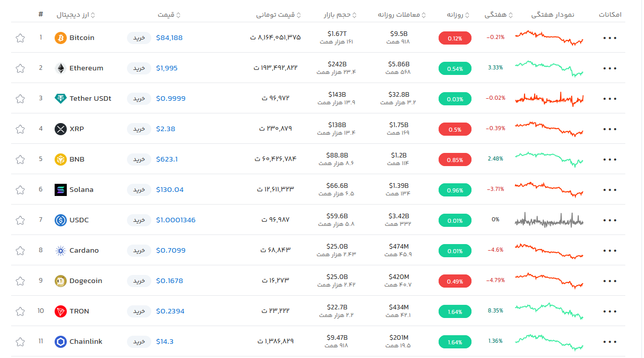Open Cardano's three-dot options menu
Screen dimensions: 644x358
(610, 251)
